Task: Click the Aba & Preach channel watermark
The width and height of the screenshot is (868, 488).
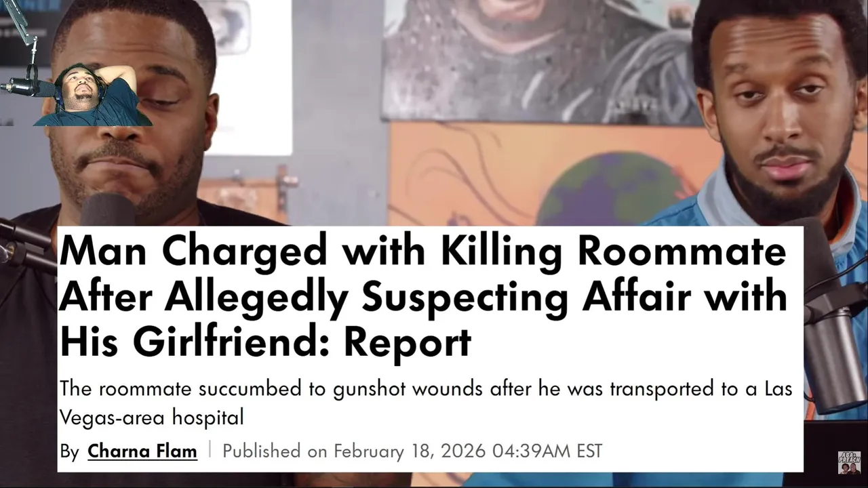Action: click(x=849, y=462)
